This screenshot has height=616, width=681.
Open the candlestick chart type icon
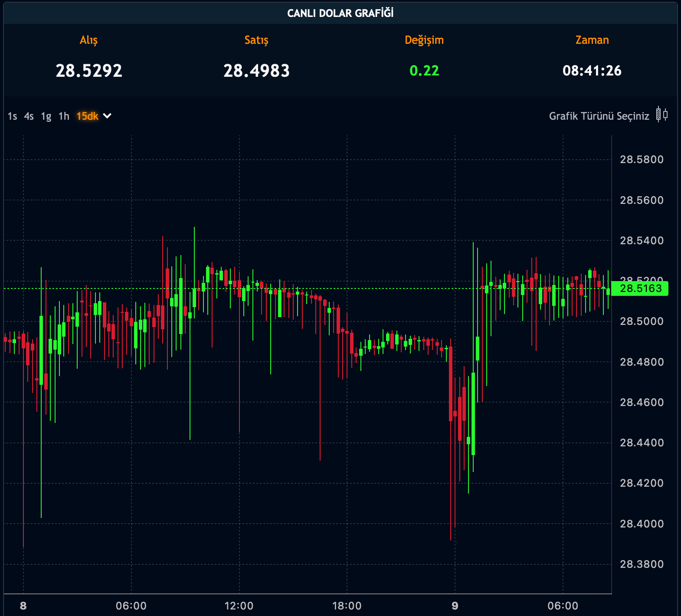click(x=662, y=115)
